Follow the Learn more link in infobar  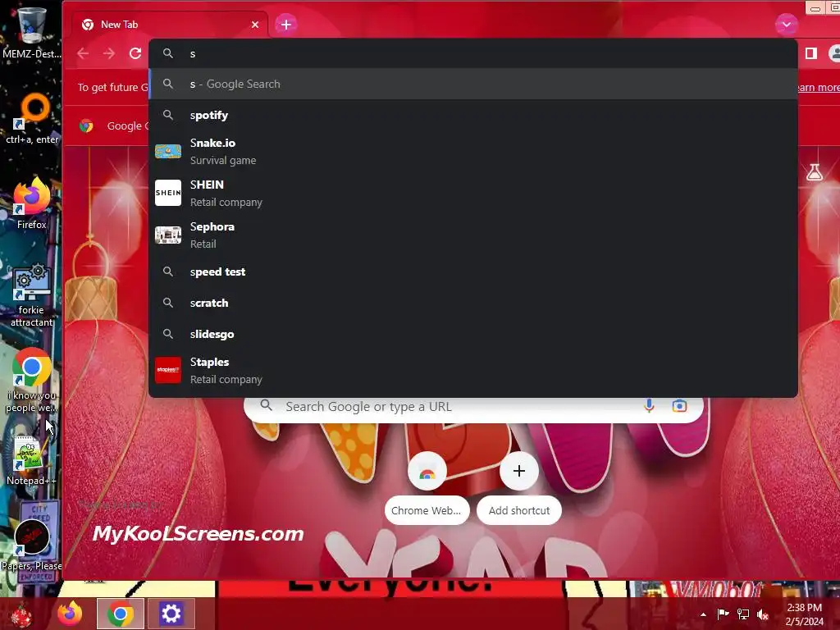[x=818, y=87]
